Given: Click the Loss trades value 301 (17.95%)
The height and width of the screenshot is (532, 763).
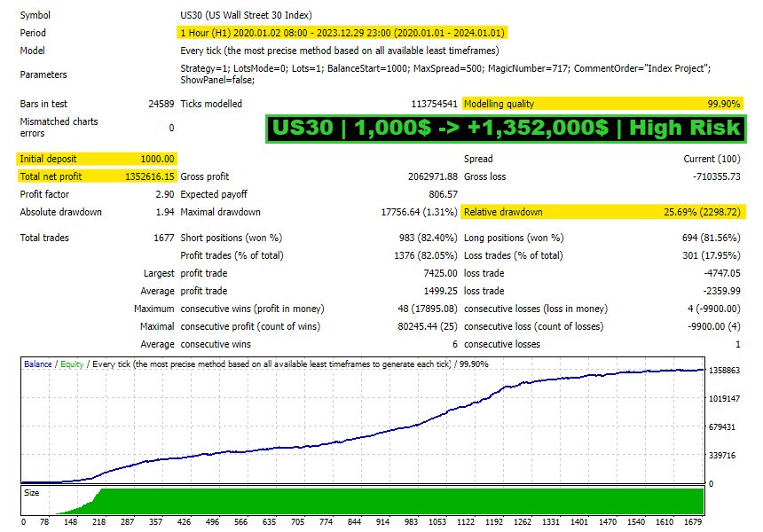Looking at the screenshot, I should 711,255.
